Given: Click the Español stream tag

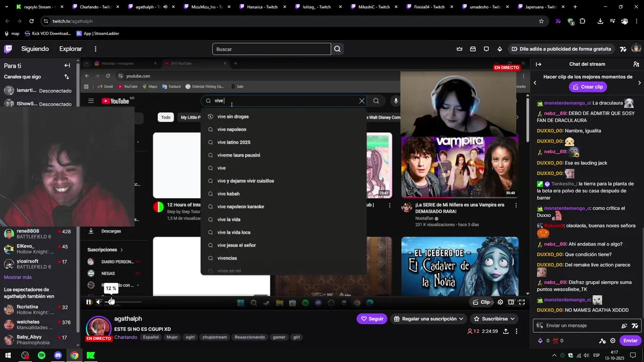Looking at the screenshot, I should click(x=151, y=337).
